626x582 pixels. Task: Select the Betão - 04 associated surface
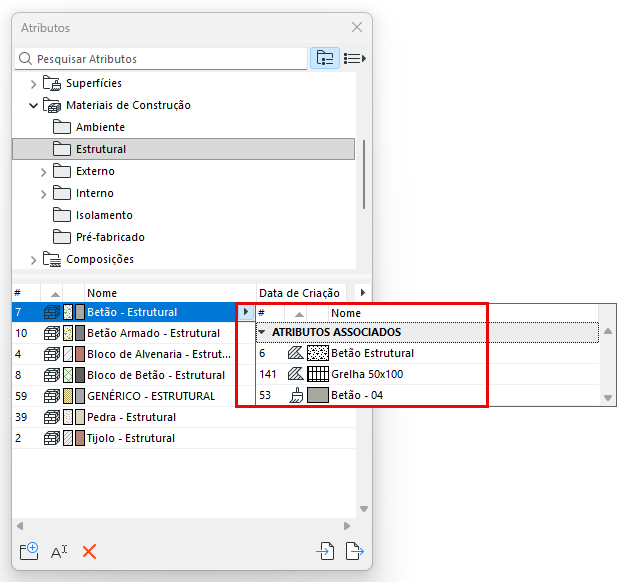(x=427, y=395)
